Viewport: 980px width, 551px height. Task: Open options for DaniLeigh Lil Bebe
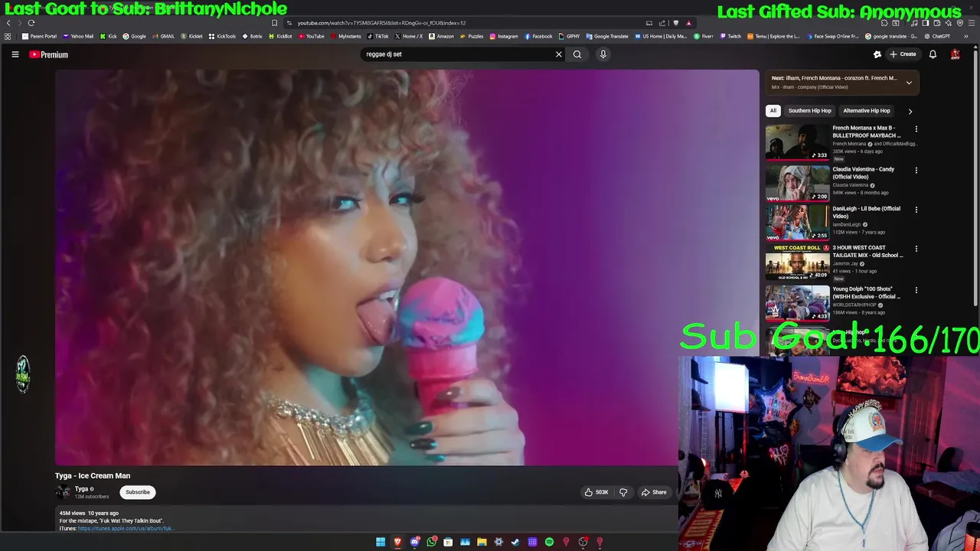coord(916,210)
